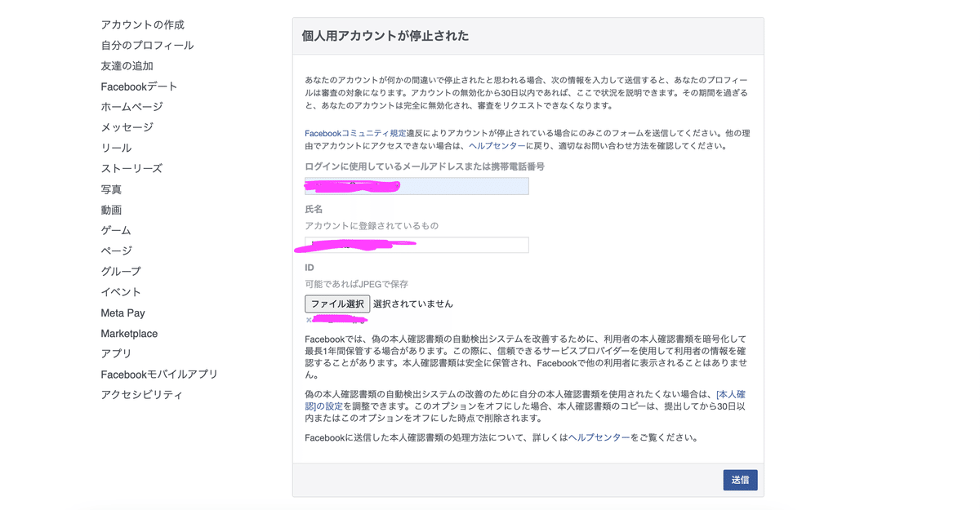Open the イベント help topic
The width and height of the screenshot is (980, 510).
121,291
